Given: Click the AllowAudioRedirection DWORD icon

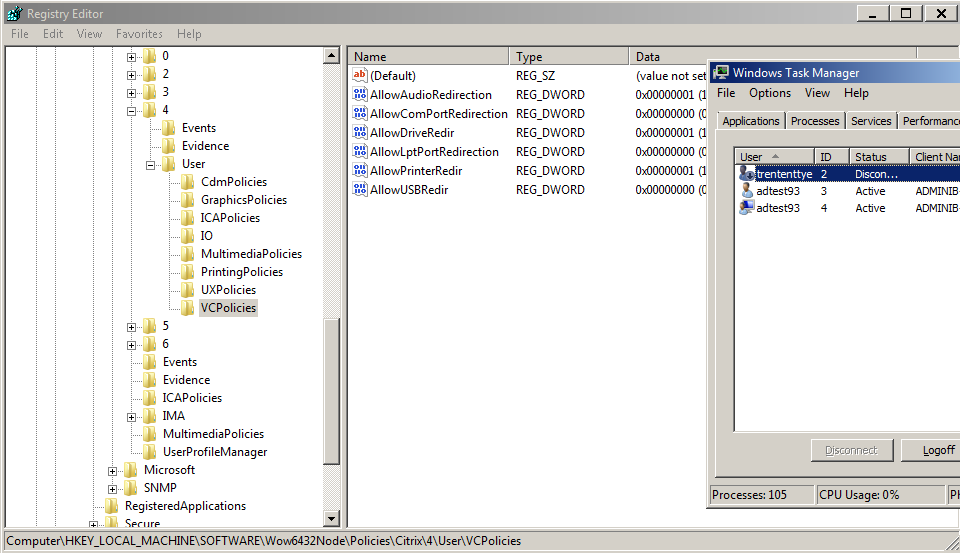Looking at the screenshot, I should (360, 94).
